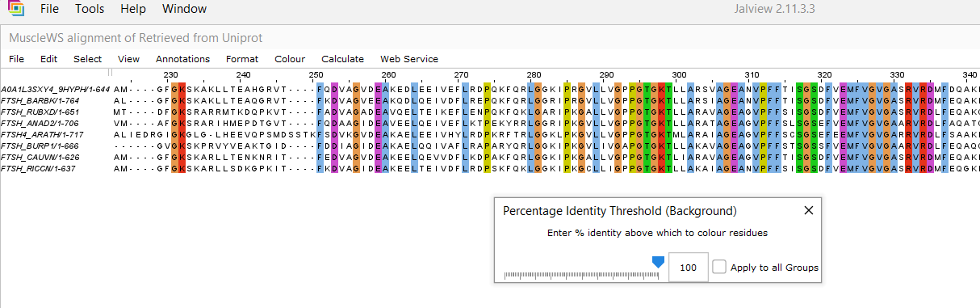
Task: Close the Percentage Identity Threshold dialog
Action: [809, 210]
